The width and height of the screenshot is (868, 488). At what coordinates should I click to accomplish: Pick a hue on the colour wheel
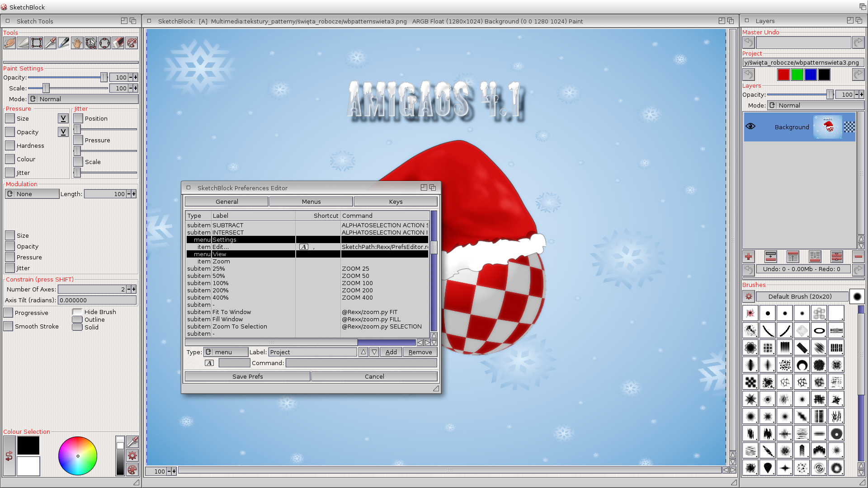coord(78,456)
